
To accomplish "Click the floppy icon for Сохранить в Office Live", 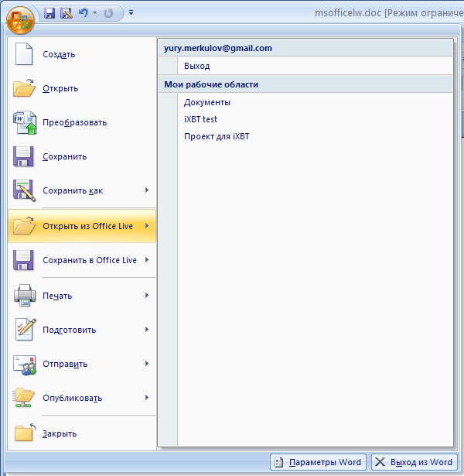I will pyautogui.click(x=23, y=260).
